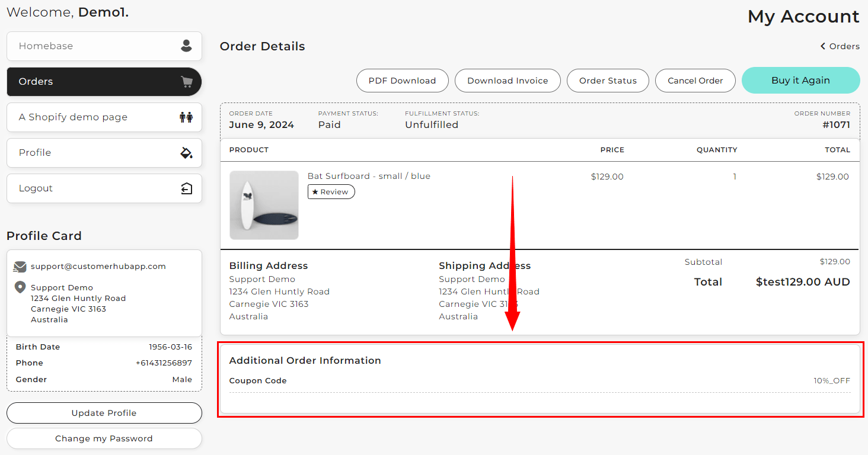Screen dimensions: 868x455
Task: Click the left chevron beside Orders link
Action: tap(822, 46)
